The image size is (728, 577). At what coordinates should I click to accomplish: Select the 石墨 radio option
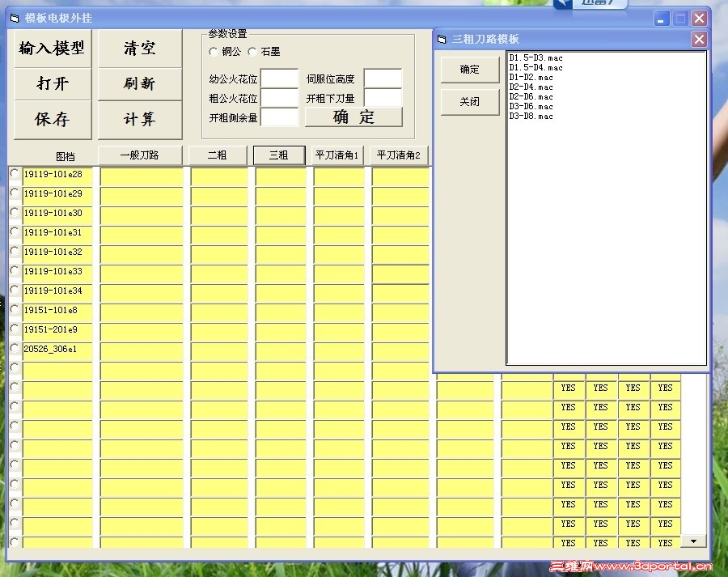252,52
